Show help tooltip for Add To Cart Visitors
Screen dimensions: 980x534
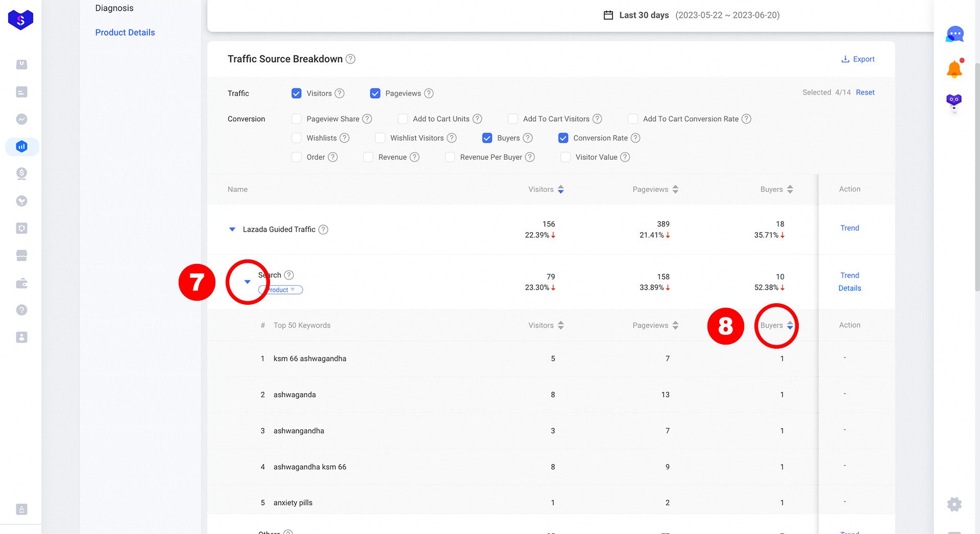coord(597,119)
